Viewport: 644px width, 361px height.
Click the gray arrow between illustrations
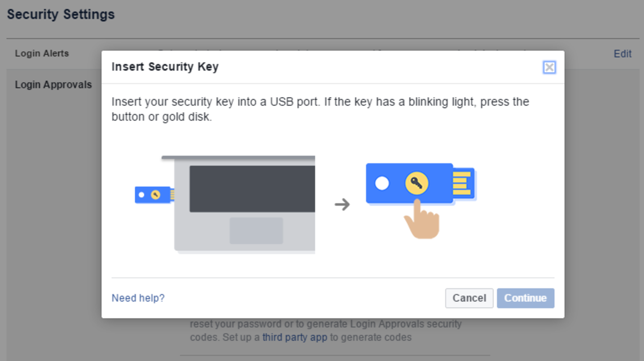[x=342, y=204]
